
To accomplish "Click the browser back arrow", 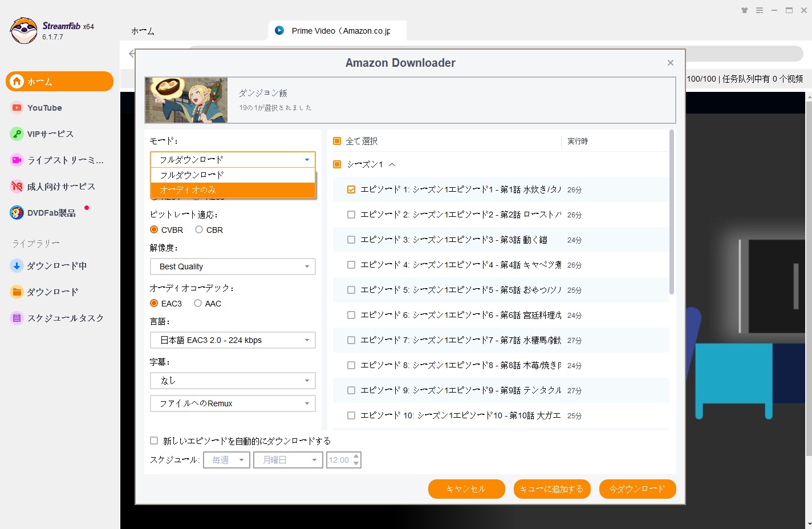I will click(132, 54).
